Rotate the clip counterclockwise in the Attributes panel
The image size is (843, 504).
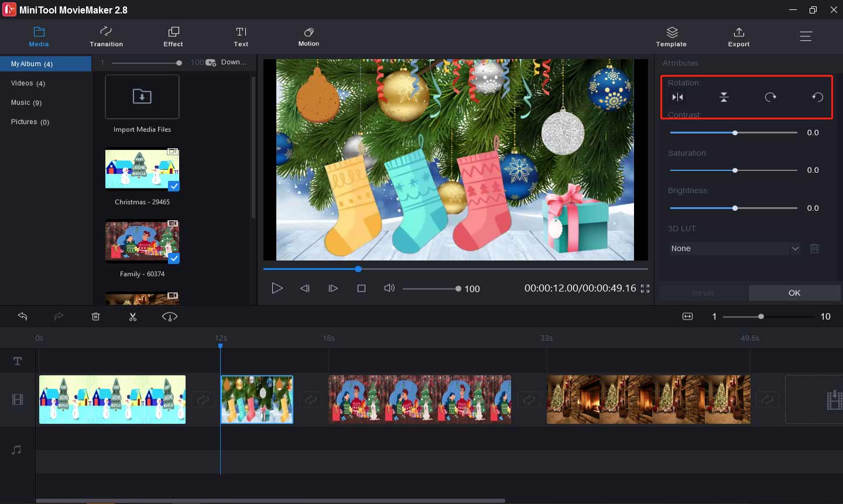coord(817,97)
